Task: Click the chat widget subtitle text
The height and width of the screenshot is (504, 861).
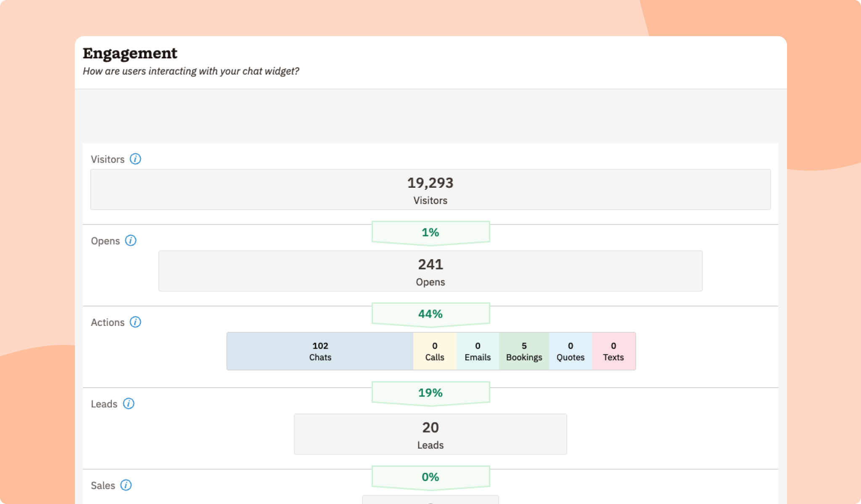Action: click(191, 71)
